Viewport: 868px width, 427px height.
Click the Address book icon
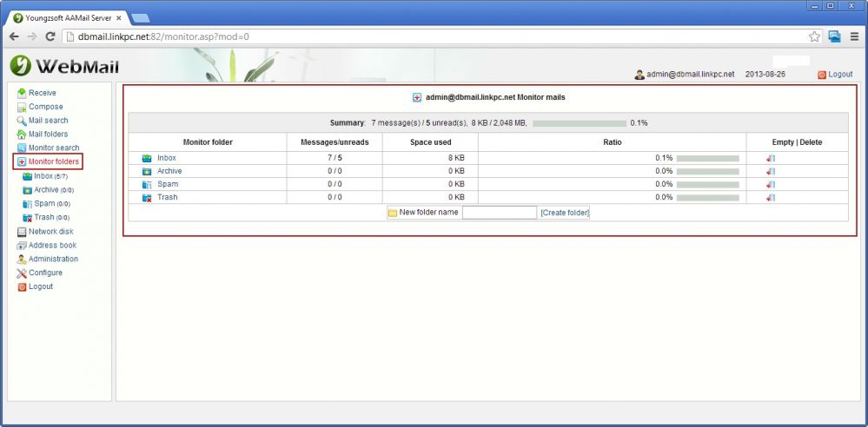point(22,246)
